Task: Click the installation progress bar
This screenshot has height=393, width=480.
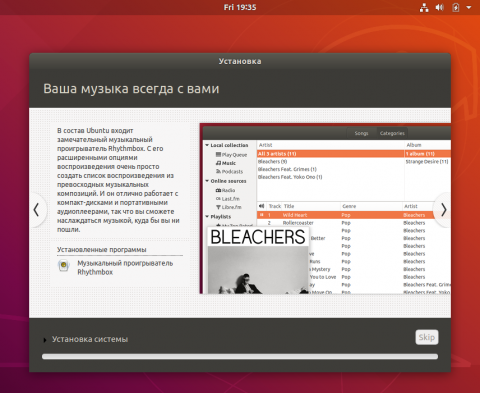Action: pyautogui.click(x=240, y=357)
